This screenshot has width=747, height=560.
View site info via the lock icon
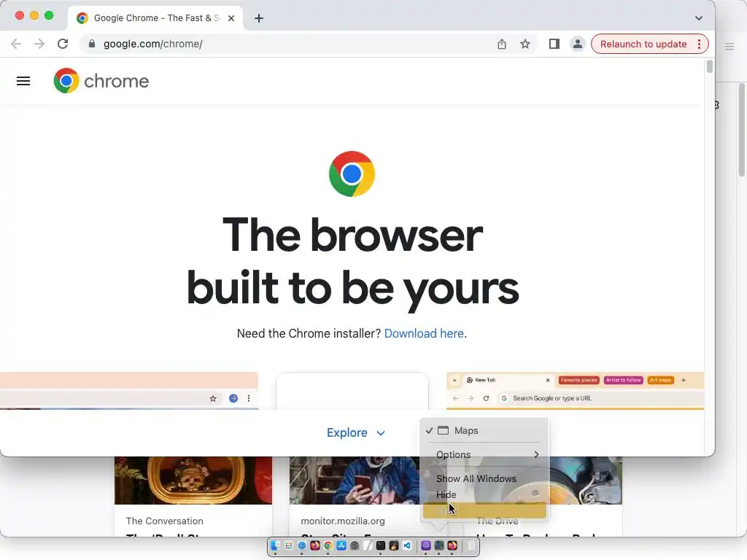pos(92,44)
